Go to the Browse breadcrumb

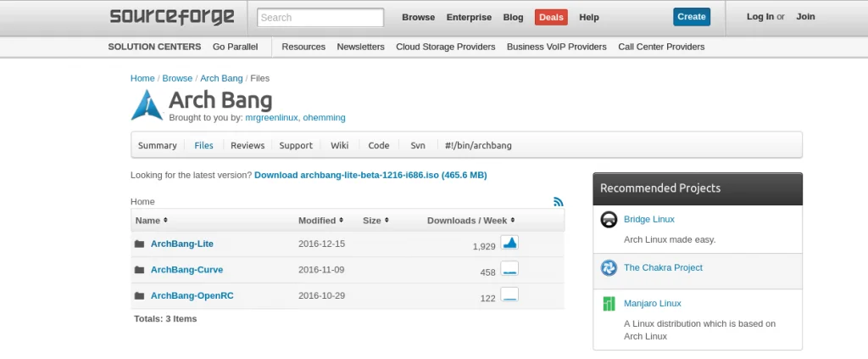click(177, 78)
